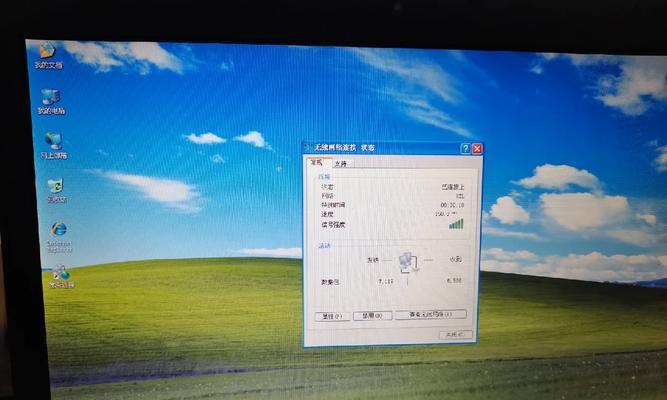The height and width of the screenshot is (400, 667).
Task: Click the Disable (禁用) button
Action: point(372,316)
